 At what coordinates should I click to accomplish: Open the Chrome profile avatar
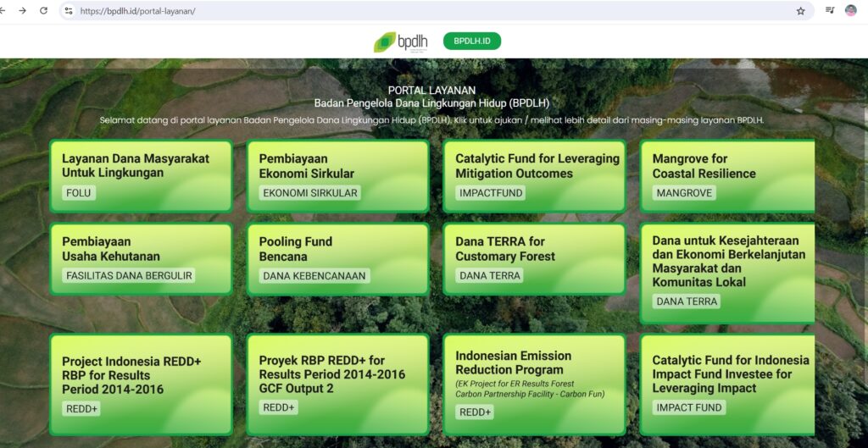pyautogui.click(x=850, y=11)
